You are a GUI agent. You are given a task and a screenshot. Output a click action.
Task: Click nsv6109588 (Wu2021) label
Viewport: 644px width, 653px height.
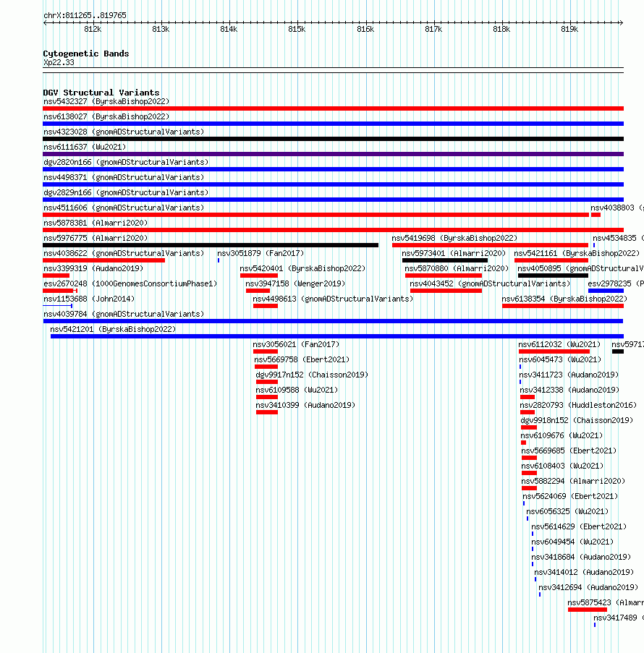point(297,390)
